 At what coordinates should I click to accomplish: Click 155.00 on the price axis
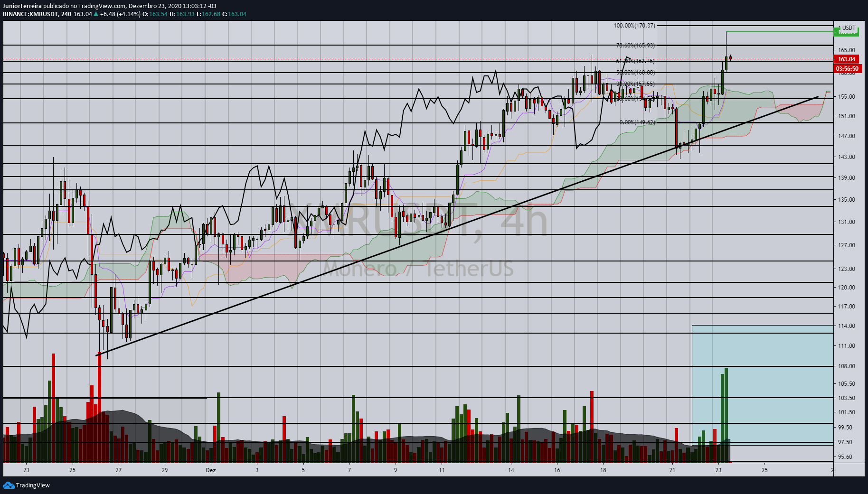click(847, 97)
